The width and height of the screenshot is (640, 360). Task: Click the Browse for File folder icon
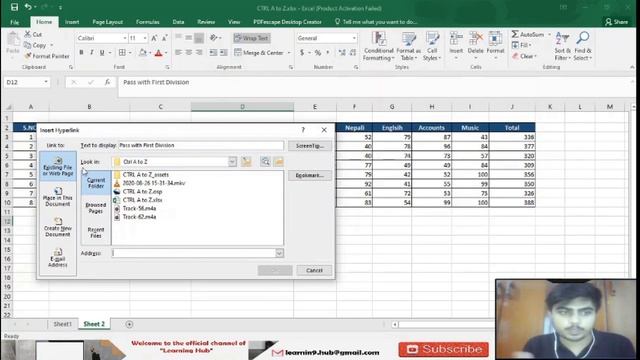pyautogui.click(x=279, y=162)
